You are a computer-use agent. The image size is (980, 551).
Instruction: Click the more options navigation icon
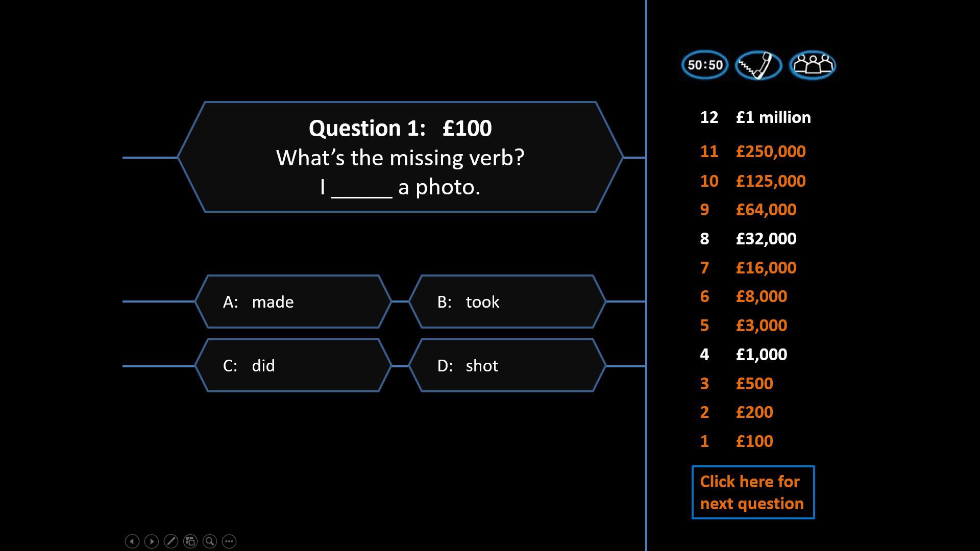228,541
